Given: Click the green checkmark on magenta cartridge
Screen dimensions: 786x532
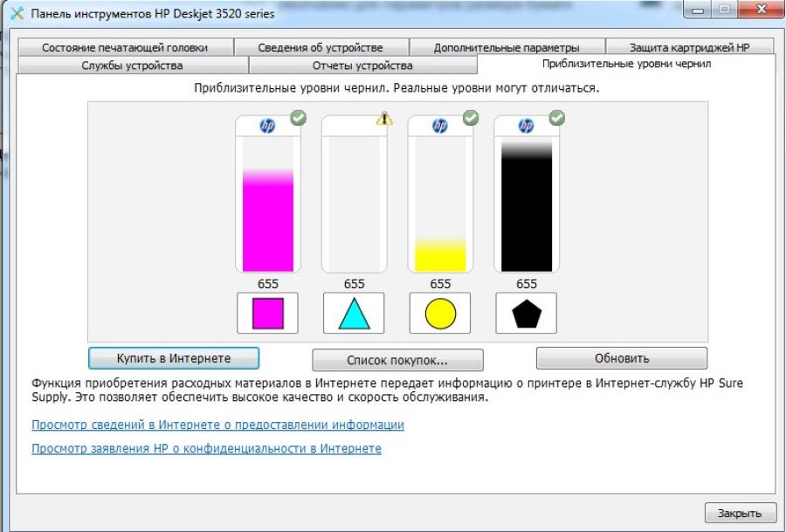Looking at the screenshot, I should (299, 118).
